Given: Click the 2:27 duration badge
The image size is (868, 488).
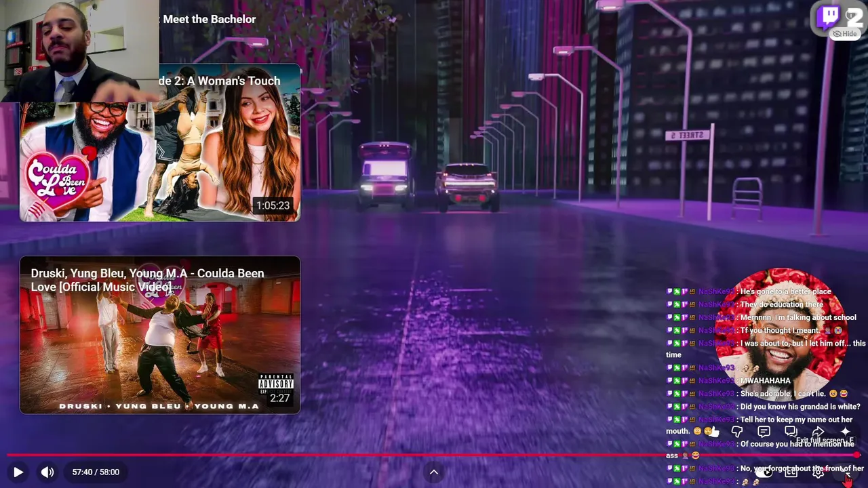Looking at the screenshot, I should pyautogui.click(x=280, y=399).
